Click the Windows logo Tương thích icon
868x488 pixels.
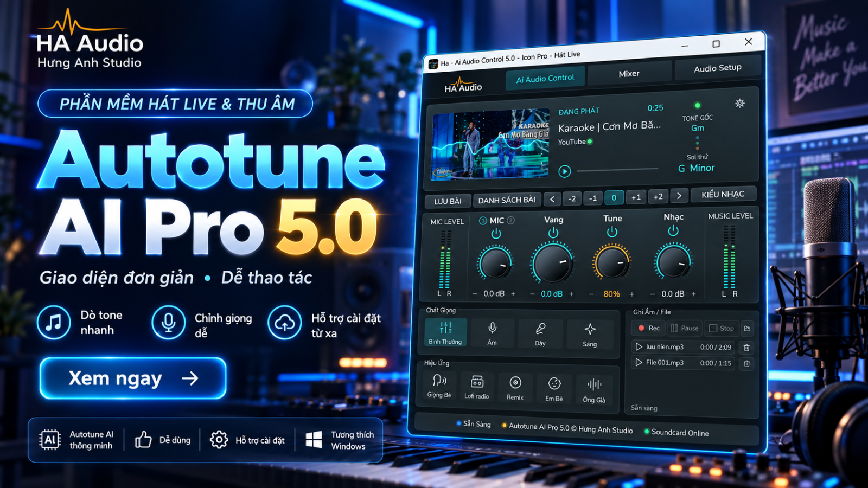click(314, 440)
